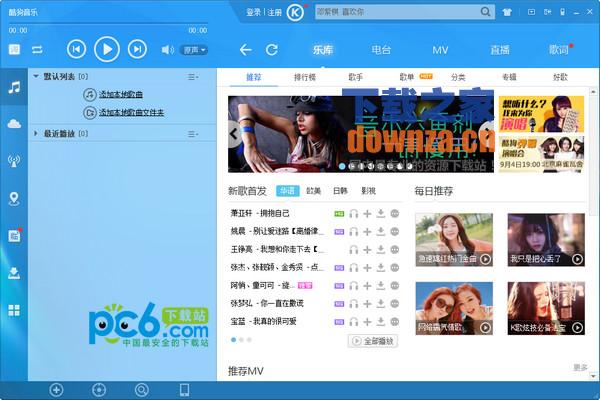Listen to 萧亚轩 song via headphone icon
This screenshot has height=400, width=600.
(354, 214)
